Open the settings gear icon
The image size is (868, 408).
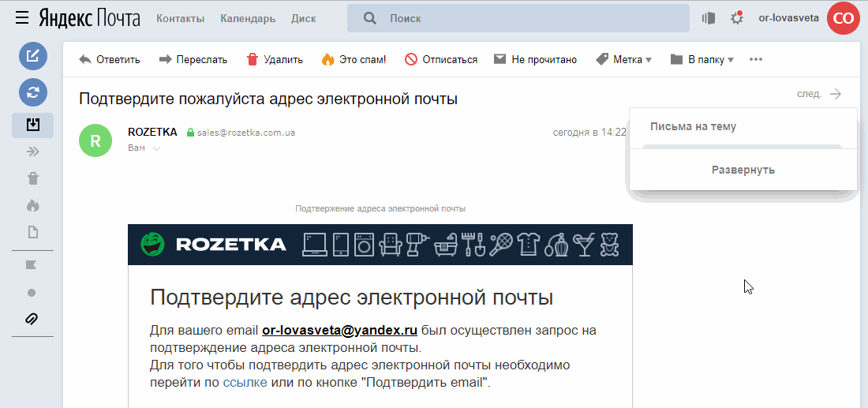tap(737, 18)
